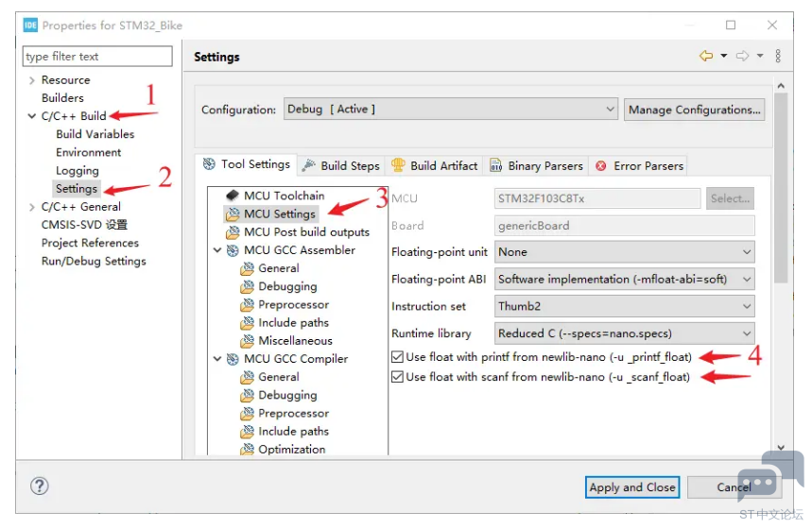
Task: Click the Compiler Optimization option icon
Action: click(248, 449)
